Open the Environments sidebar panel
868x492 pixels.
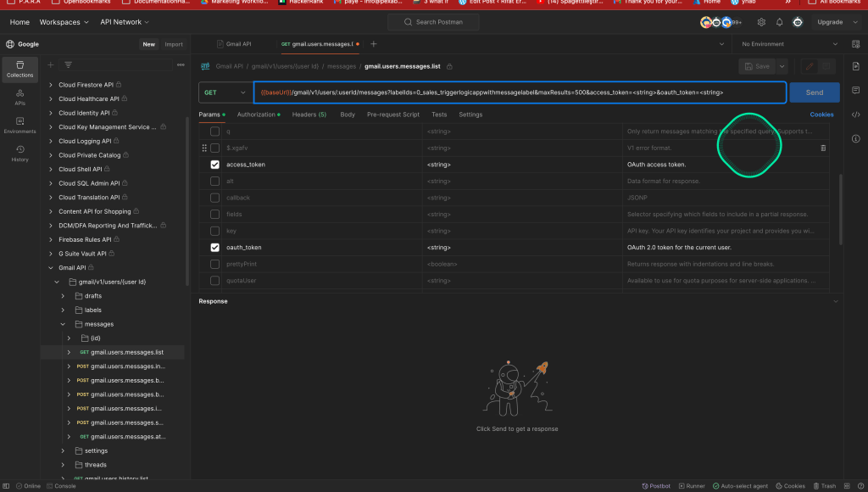point(20,126)
